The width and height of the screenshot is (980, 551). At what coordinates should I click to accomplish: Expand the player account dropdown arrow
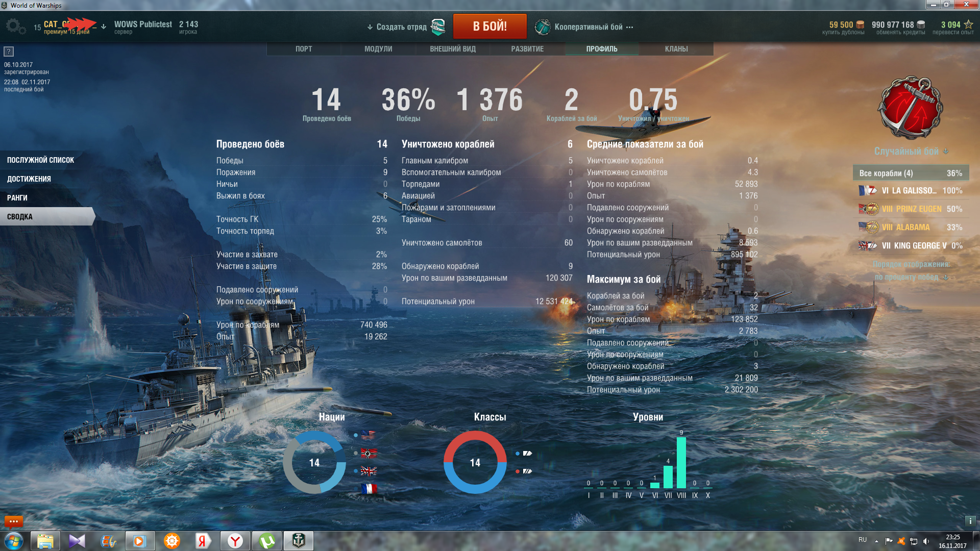point(104,27)
